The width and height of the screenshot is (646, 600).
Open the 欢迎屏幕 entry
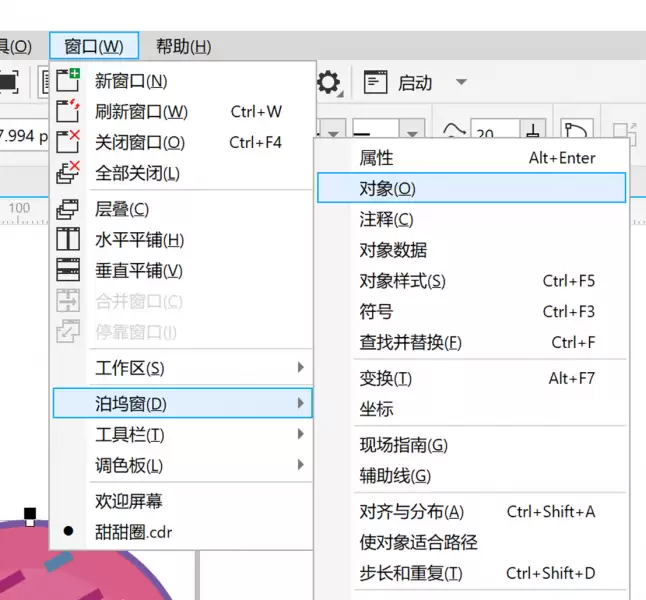click(x=181, y=501)
